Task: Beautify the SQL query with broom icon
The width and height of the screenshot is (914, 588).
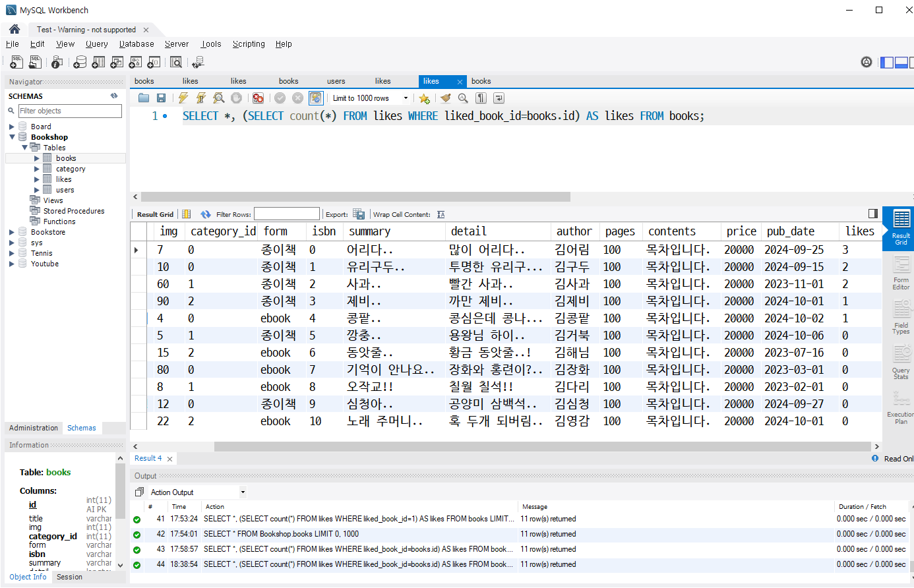Action: tap(446, 98)
